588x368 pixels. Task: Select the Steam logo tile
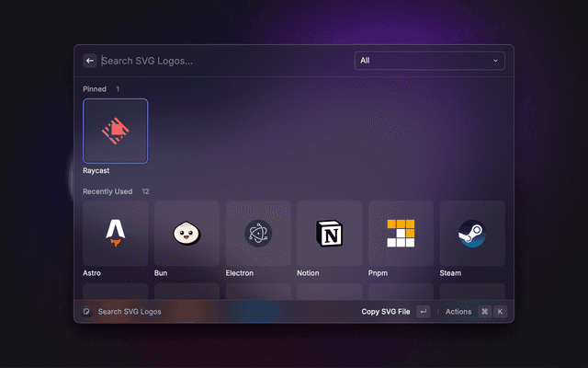472,234
